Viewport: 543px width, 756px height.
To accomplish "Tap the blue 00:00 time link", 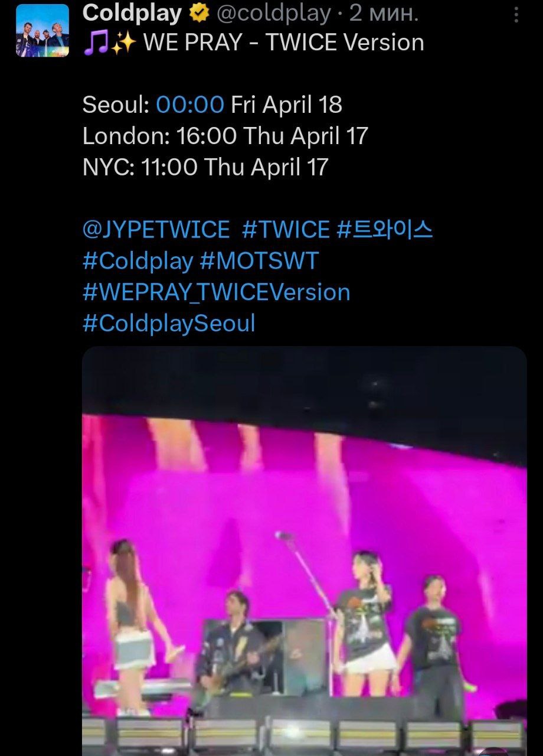I will pos(190,105).
